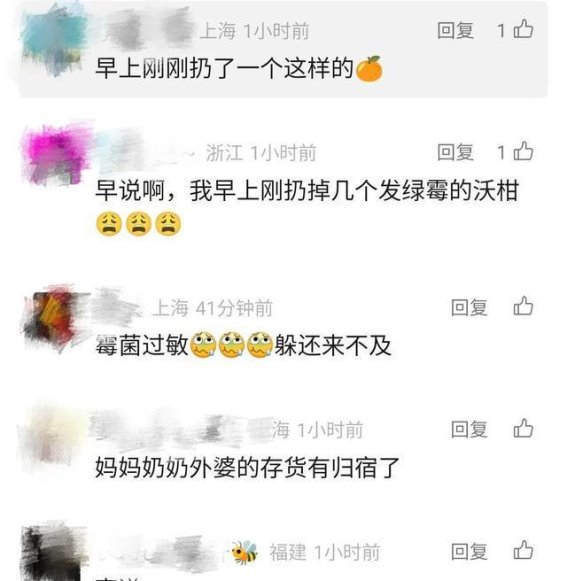Tap the 妈妈奶奶外婆的存货有归宿了 comment text

pos(247,468)
